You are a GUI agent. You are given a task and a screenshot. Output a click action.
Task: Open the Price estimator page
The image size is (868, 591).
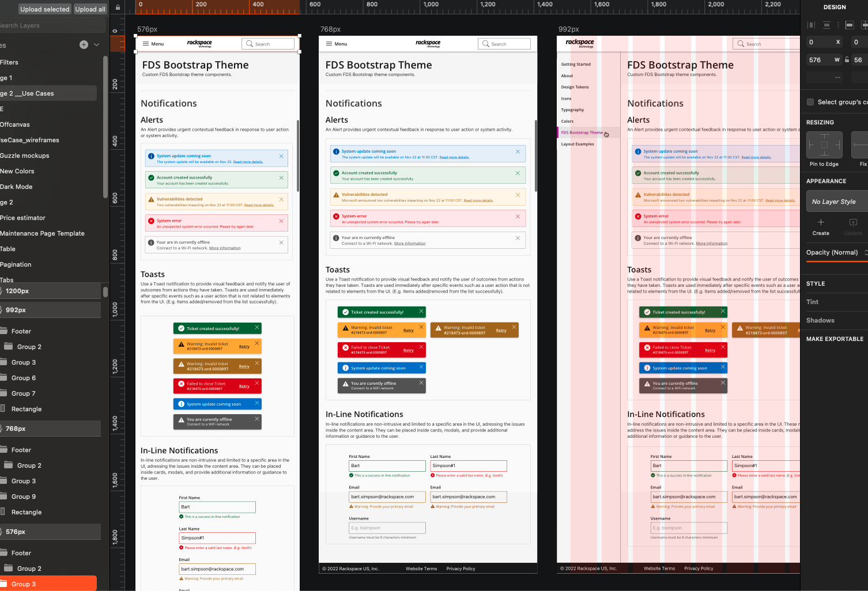coord(23,218)
